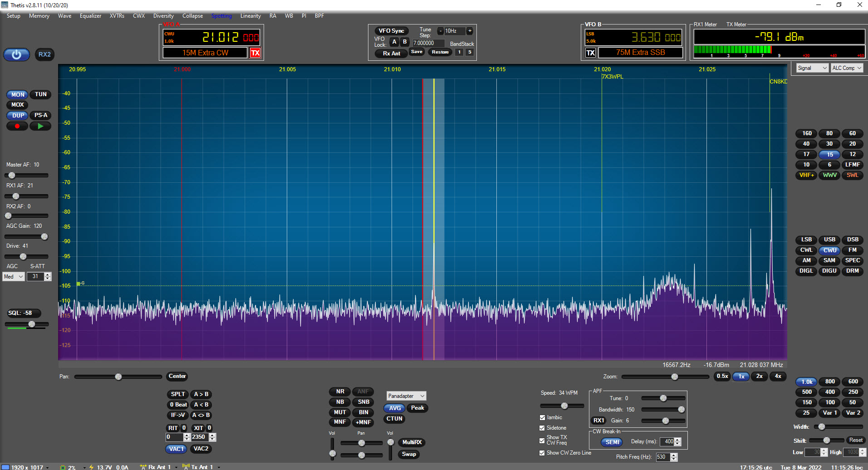The width and height of the screenshot is (868, 470).
Task: Expand the AGC Med dropdown
Action: [x=14, y=277]
